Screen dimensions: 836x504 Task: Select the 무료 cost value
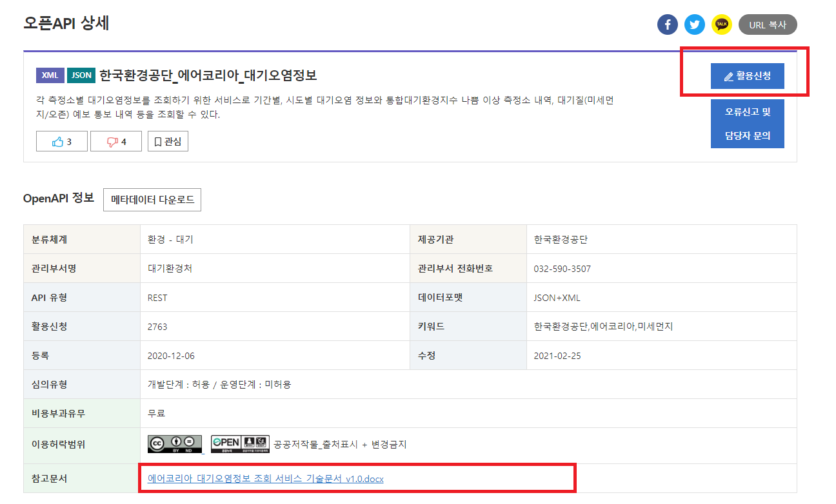(156, 413)
